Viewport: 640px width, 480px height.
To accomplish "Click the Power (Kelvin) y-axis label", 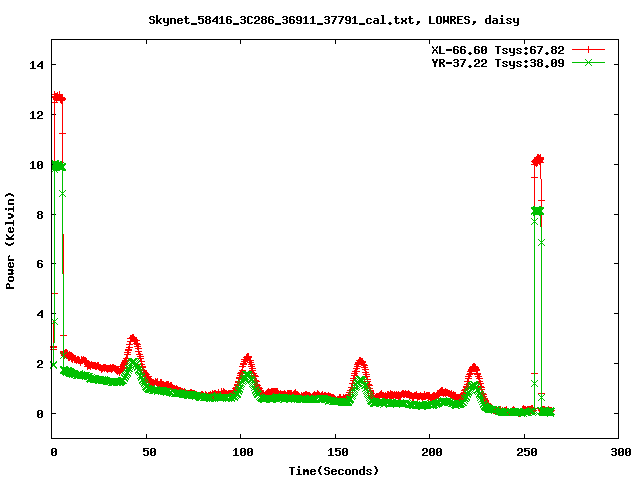I will (x=10, y=241).
